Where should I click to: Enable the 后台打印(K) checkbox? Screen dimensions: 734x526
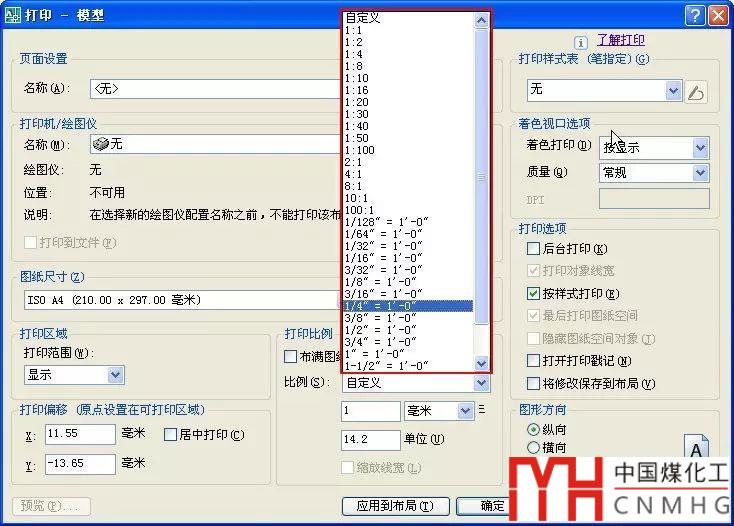click(x=533, y=248)
